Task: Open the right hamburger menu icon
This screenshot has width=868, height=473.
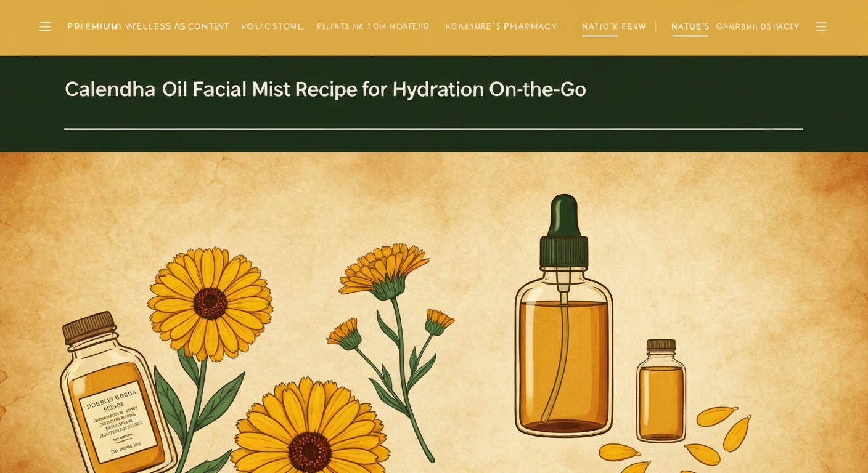Action: 821,26
